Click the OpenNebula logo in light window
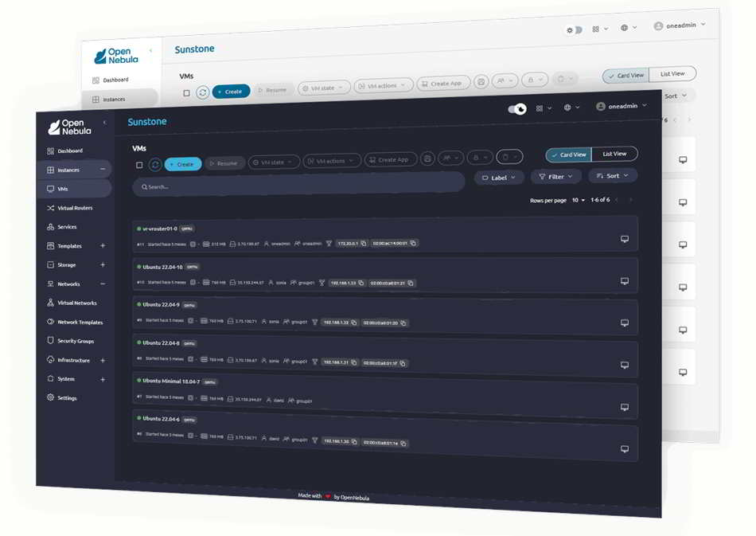Image resolution: width=756 pixels, height=536 pixels. tap(116, 56)
